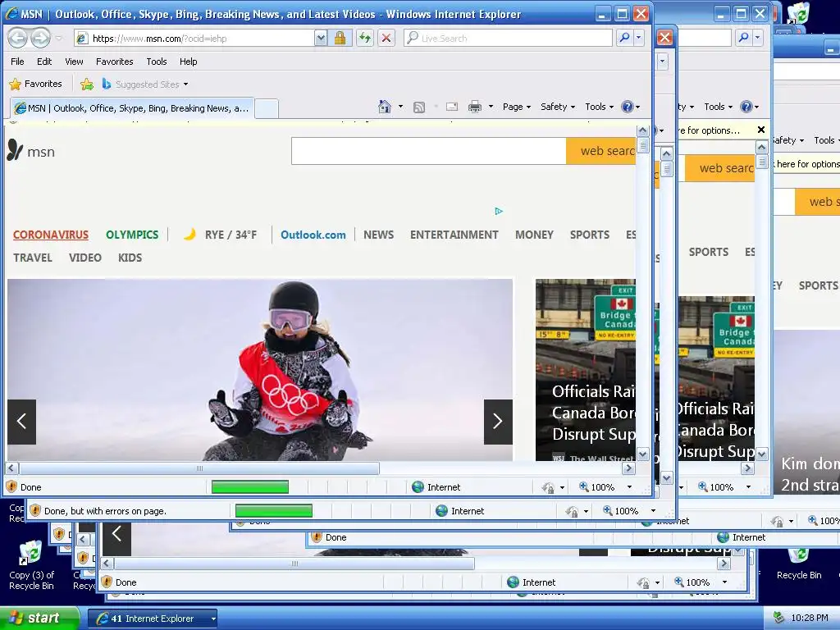Click the AdChoices triangle icon

pos(499,211)
